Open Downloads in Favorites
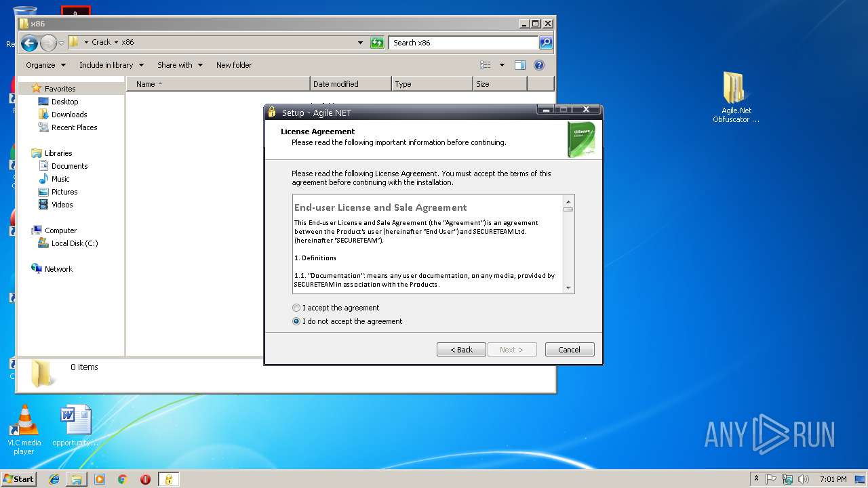 point(69,115)
